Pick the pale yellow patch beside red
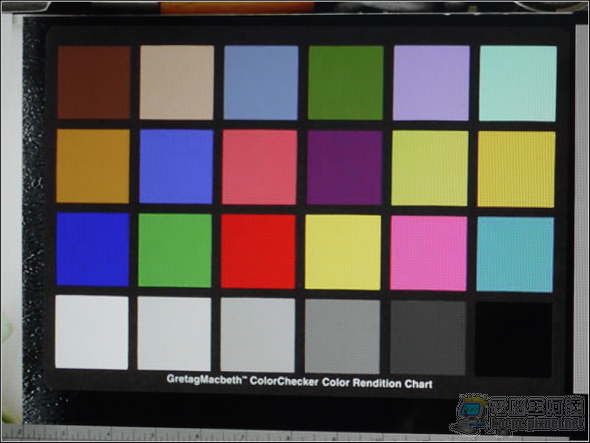Viewport: 590px width, 443px height. [343, 252]
